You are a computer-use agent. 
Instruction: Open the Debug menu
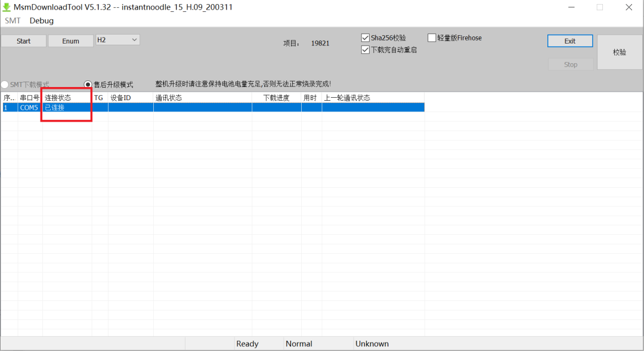(x=42, y=20)
